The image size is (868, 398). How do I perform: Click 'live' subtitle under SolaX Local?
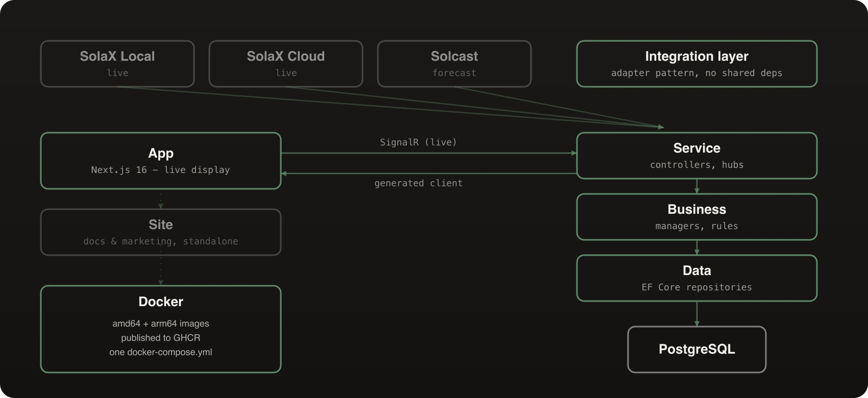117,73
